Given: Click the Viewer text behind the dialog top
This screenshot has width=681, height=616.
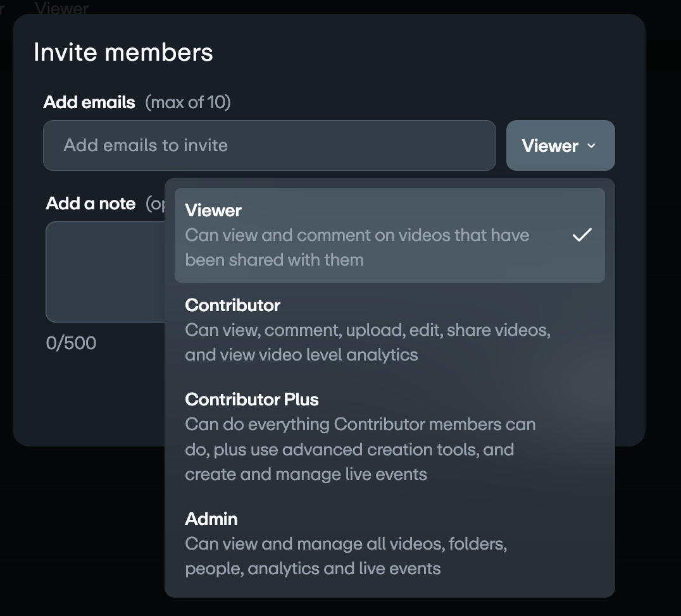Looking at the screenshot, I should click(61, 8).
